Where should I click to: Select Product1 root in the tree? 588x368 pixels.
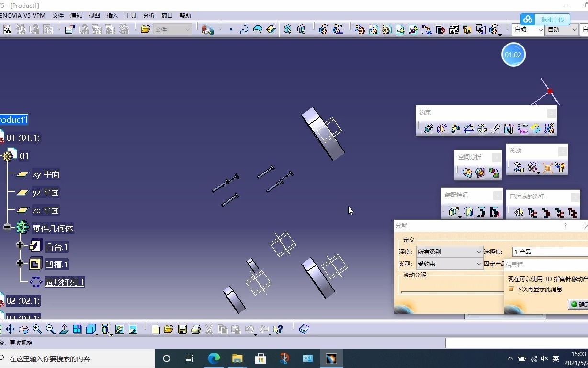pyautogui.click(x=13, y=119)
